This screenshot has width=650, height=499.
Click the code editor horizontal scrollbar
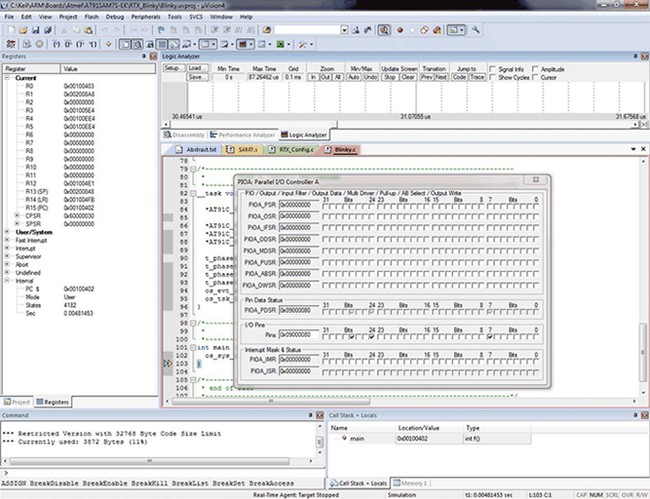coord(400,401)
